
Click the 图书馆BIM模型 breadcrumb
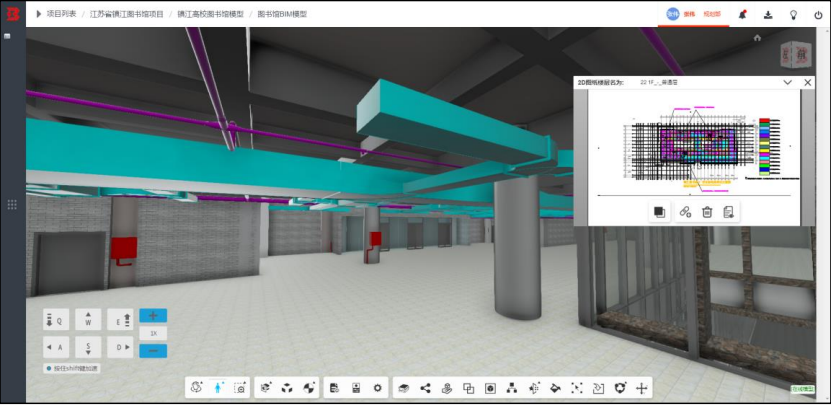(282, 14)
